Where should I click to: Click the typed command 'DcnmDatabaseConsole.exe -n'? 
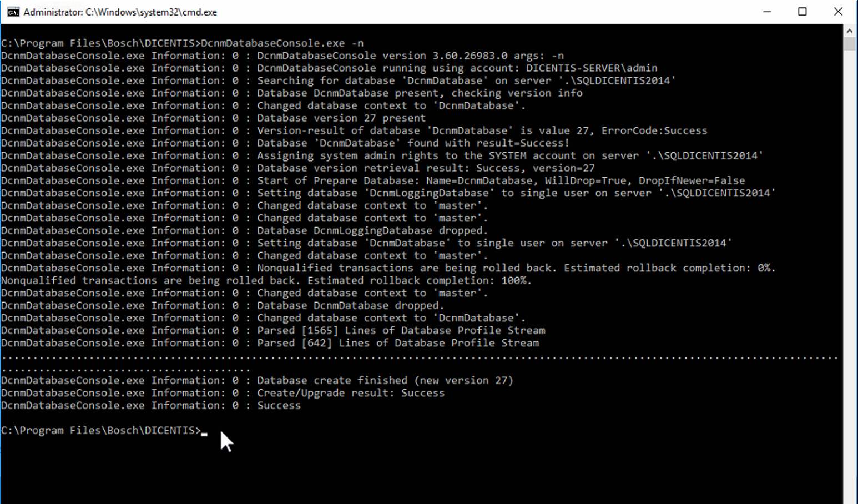(282, 43)
